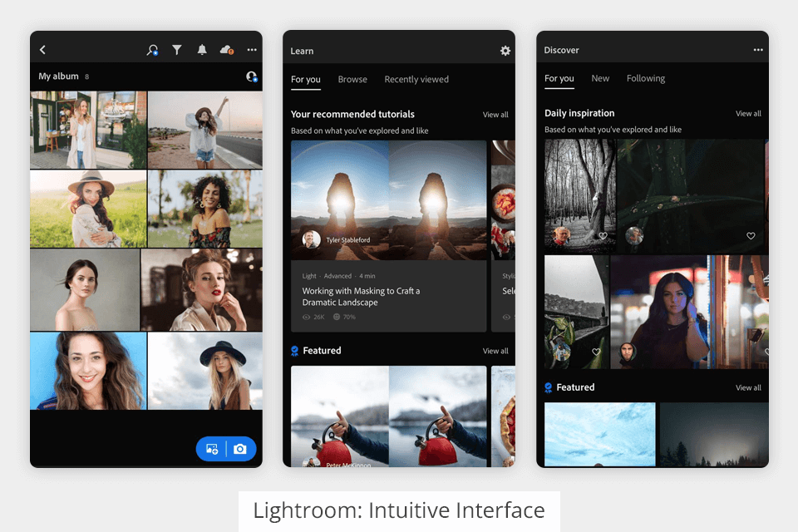798x532 pixels.
Task: Open author avatar on neon portrait photo
Action: pyautogui.click(x=628, y=352)
